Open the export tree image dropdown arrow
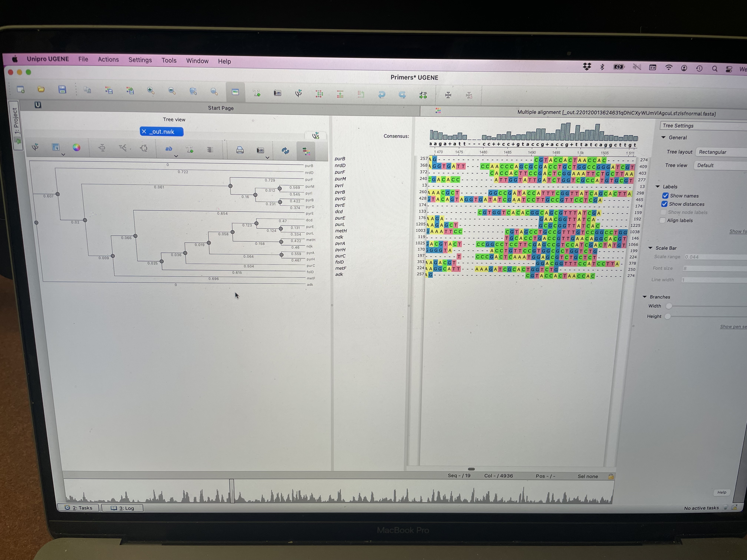The width and height of the screenshot is (747, 560). [x=268, y=158]
